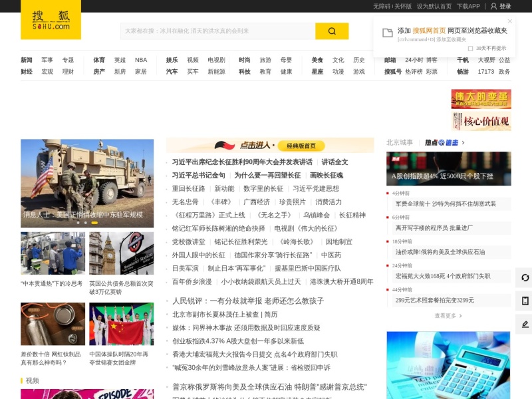Open the factory workers thumbnail
The image size is (532, 399).
pyautogui.click(x=53, y=253)
